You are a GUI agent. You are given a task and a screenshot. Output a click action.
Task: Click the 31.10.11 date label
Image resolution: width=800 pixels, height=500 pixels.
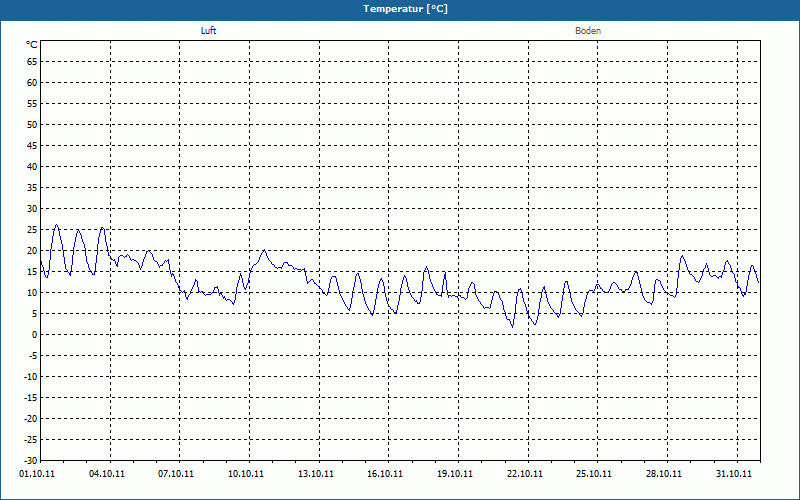coord(734,473)
